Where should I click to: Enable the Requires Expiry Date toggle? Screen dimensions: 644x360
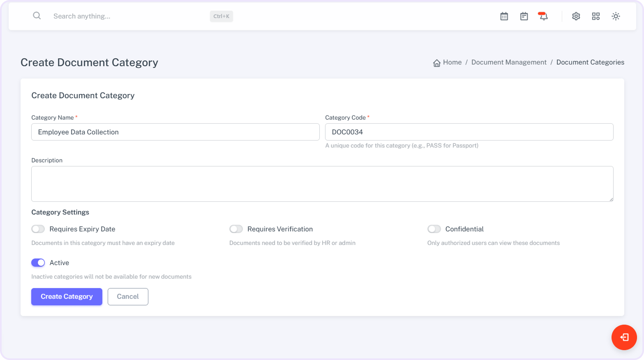click(x=38, y=229)
